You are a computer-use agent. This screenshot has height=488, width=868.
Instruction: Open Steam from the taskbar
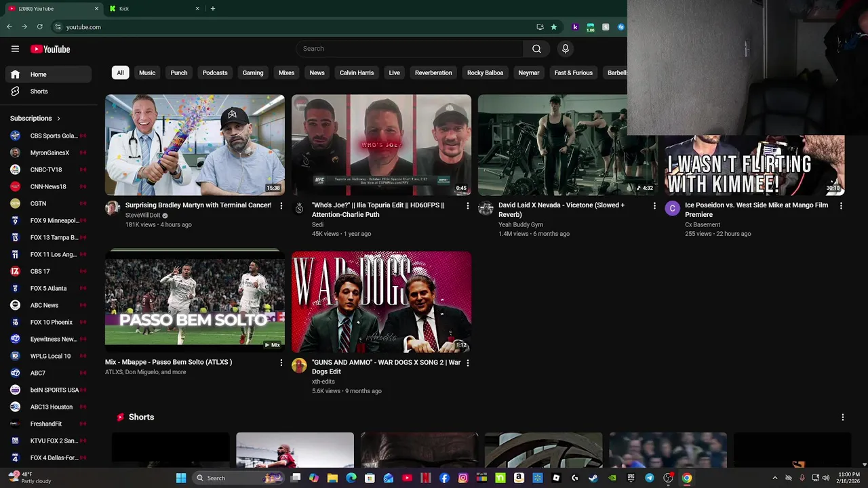tap(593, 478)
